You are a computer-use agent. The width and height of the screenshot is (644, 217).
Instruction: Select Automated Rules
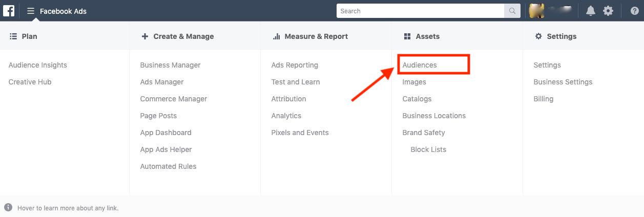[x=168, y=166]
